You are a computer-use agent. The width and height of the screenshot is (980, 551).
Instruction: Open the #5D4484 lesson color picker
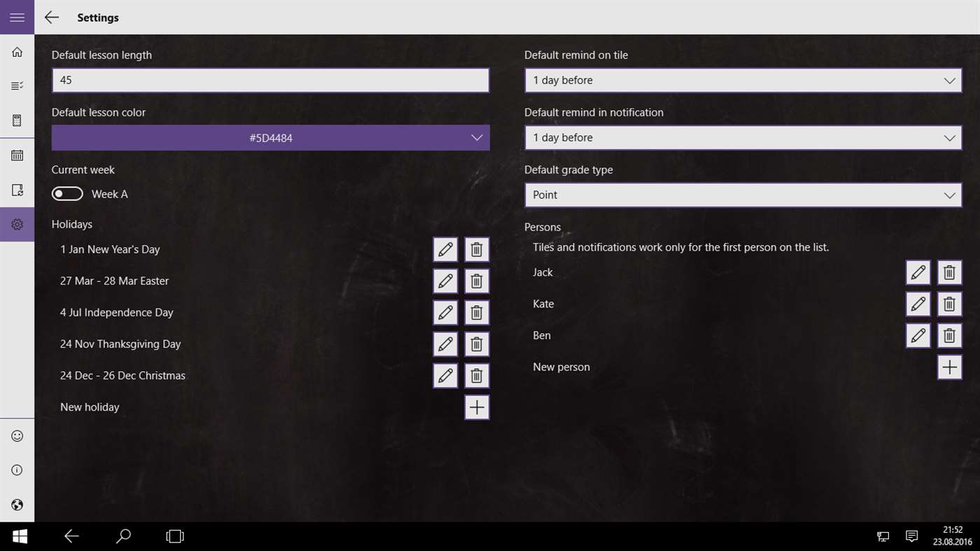tap(270, 138)
